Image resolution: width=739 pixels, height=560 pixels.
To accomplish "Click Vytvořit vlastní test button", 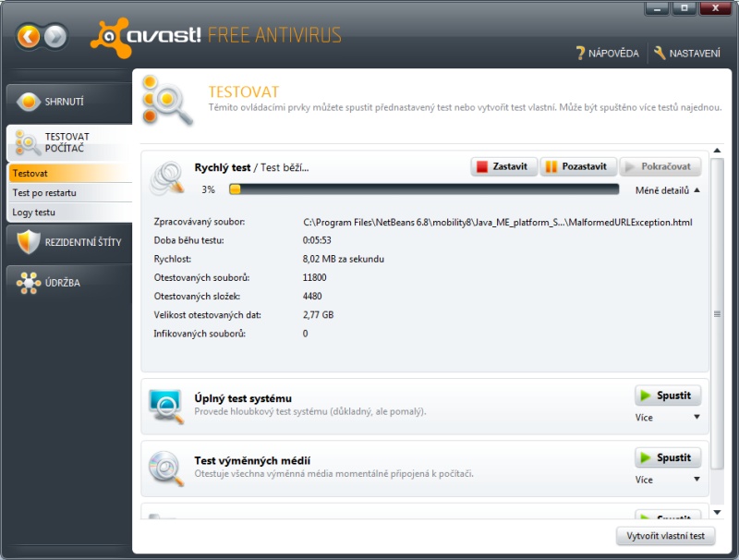I will tap(665, 536).
